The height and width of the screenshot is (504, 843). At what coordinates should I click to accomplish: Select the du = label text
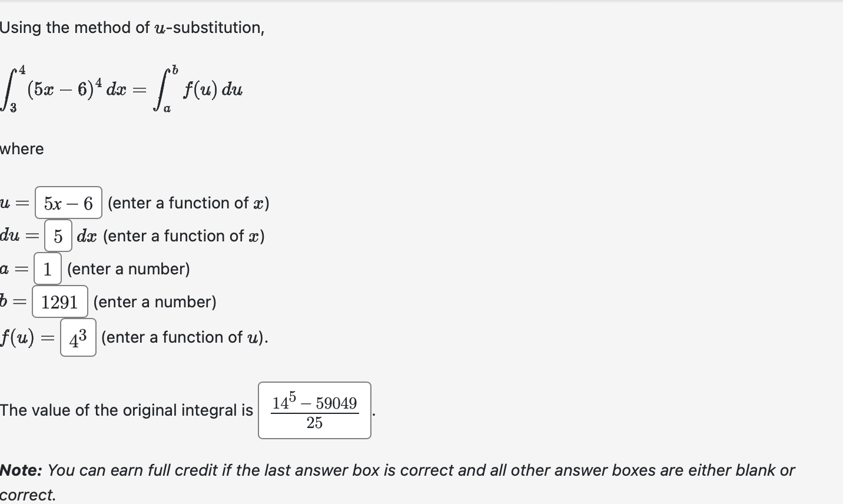click(16, 236)
